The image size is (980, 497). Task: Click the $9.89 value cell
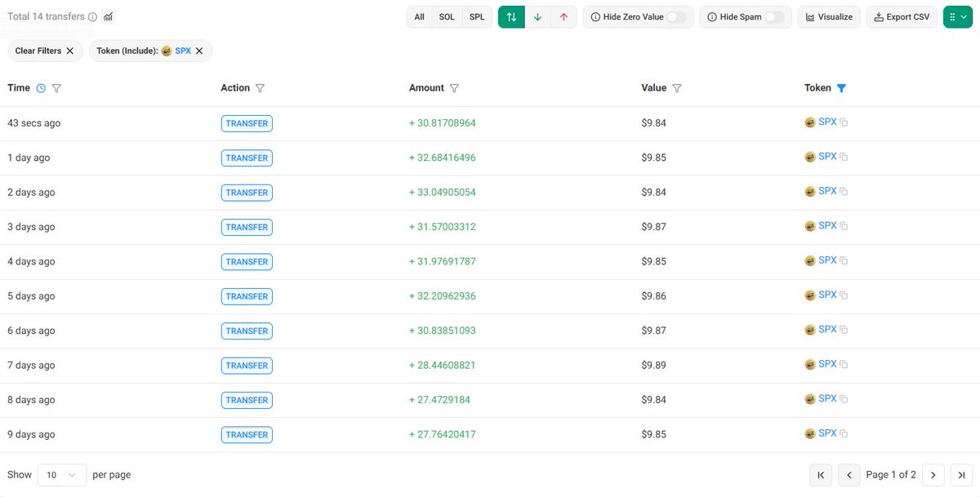tap(654, 366)
